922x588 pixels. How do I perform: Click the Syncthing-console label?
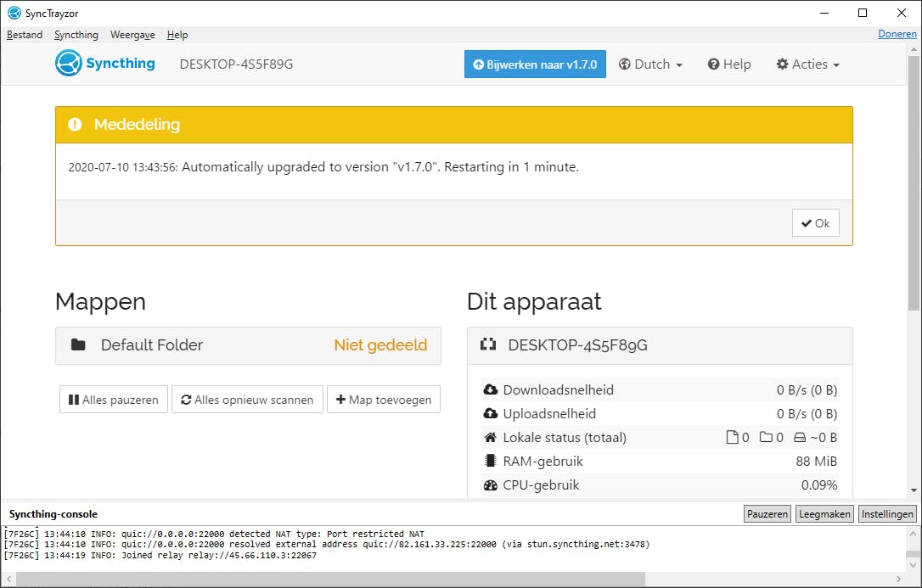point(53,514)
